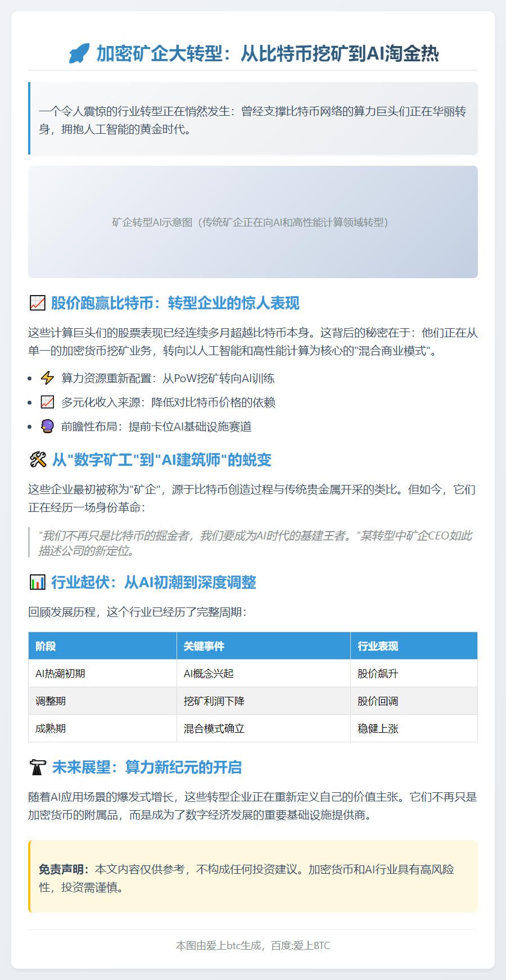This screenshot has height=980, width=506.
Task: Click the chart icon before 多元化收入来源
Action: tap(48, 402)
